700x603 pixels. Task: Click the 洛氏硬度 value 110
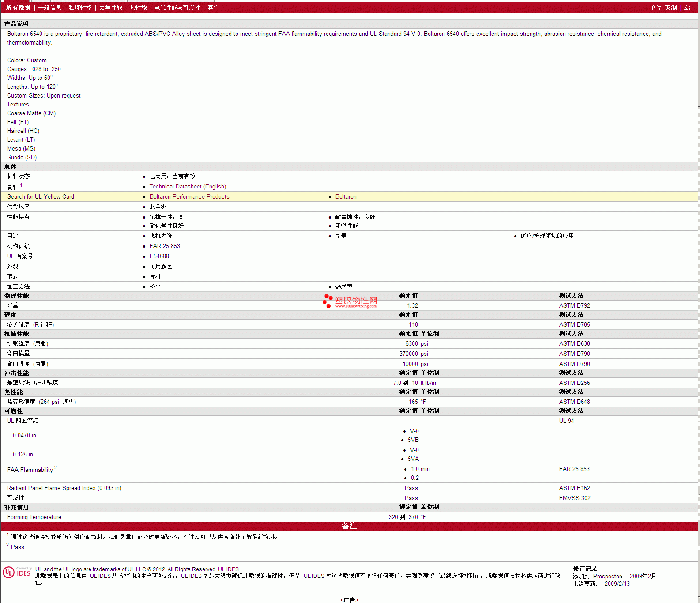point(413,325)
